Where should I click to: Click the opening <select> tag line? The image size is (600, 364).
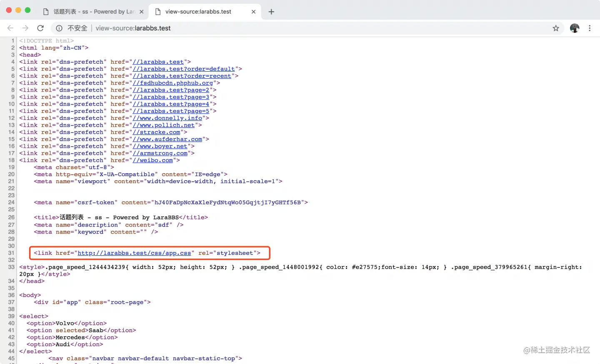[x=34, y=317]
